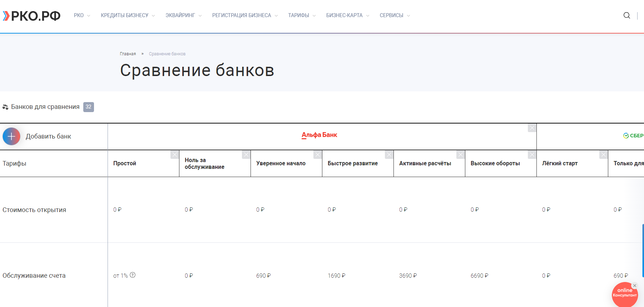Expand the Сервисы menu
644x307 pixels.
(x=395, y=15)
